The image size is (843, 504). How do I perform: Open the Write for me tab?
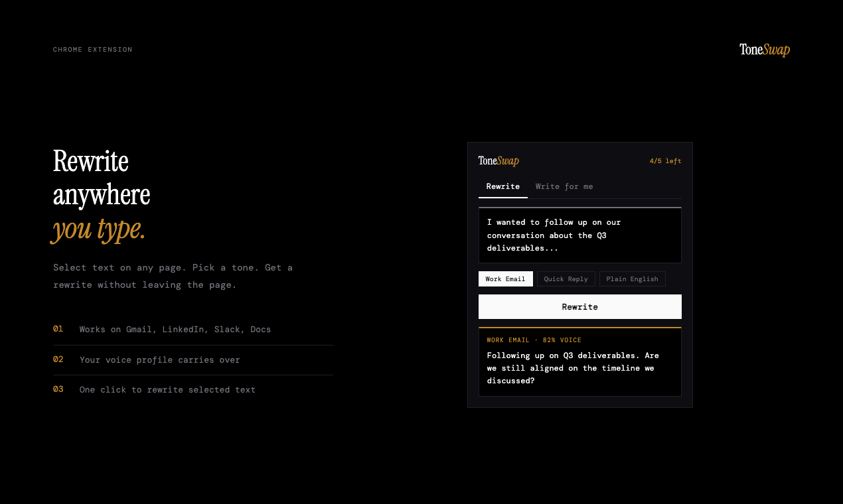point(564,186)
